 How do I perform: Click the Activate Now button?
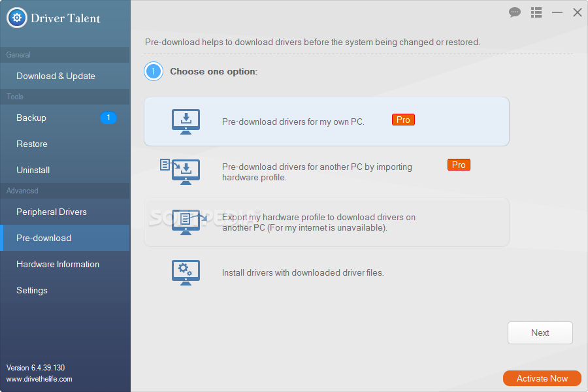click(x=542, y=378)
